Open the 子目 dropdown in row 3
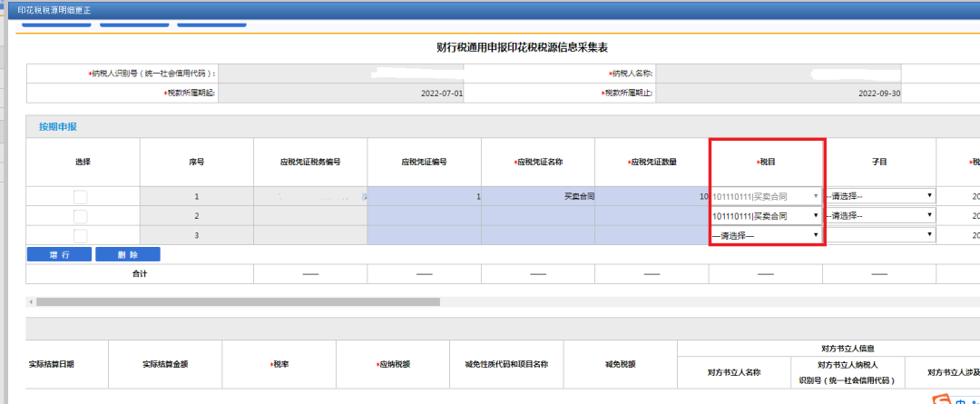980x404 pixels. tap(878, 235)
